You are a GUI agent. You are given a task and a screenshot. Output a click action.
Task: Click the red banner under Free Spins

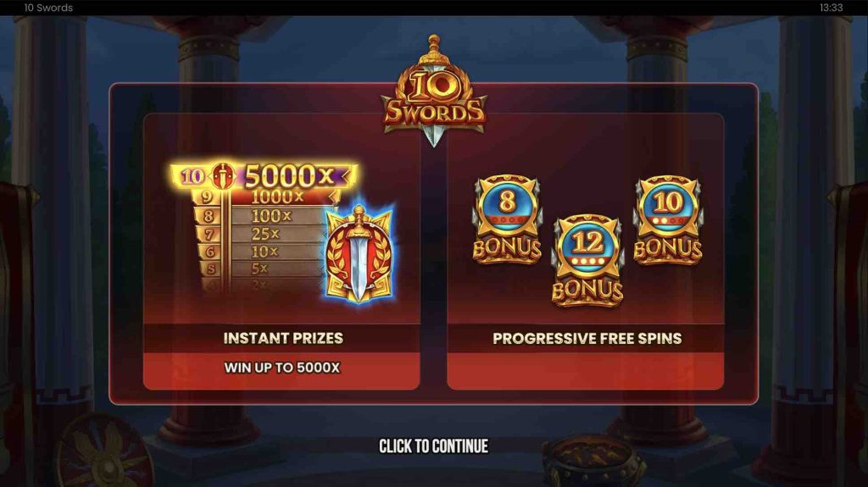585,371
